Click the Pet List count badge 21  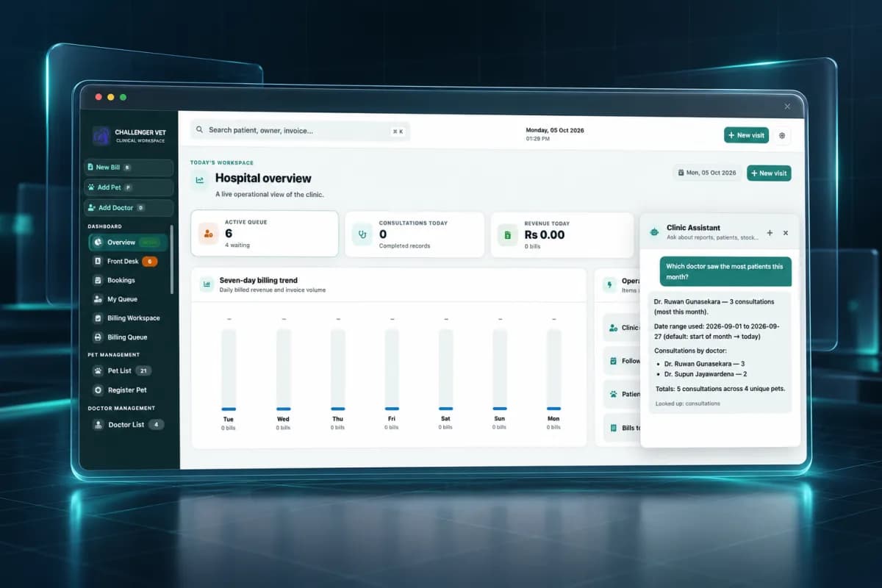click(x=144, y=371)
